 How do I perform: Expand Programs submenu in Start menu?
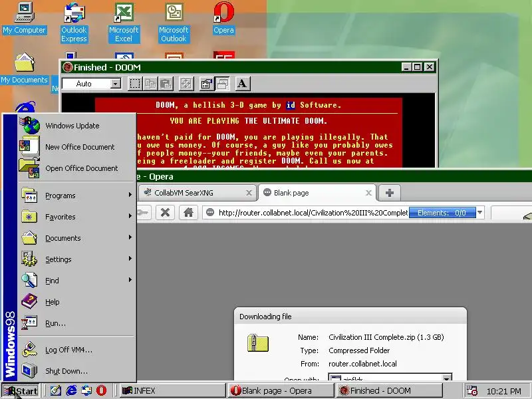click(x=77, y=196)
